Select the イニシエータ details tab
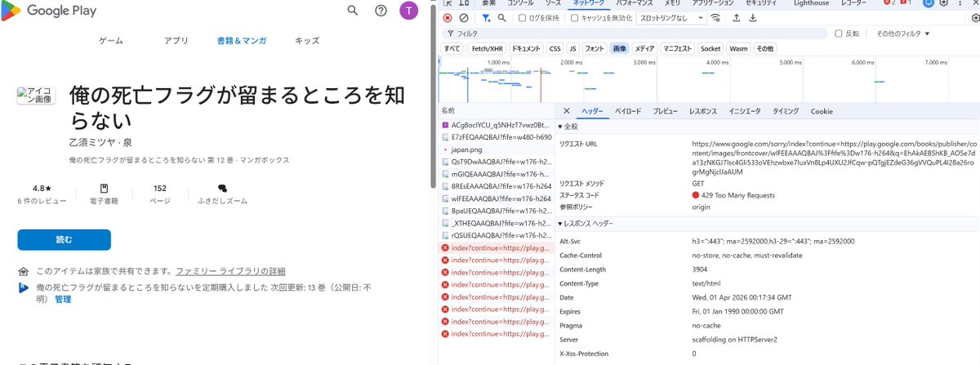Screen dimensions: 980x365 pyautogui.click(x=744, y=111)
